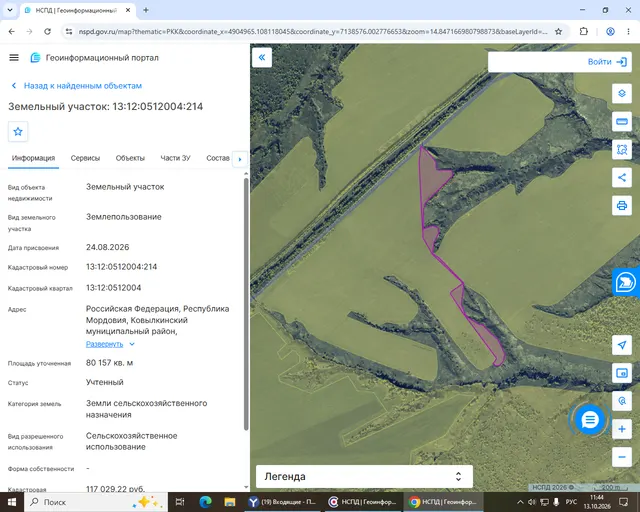Viewport: 640px width, 512px height.
Task: Select the date 24.08.2026 value
Action: [x=107, y=247]
